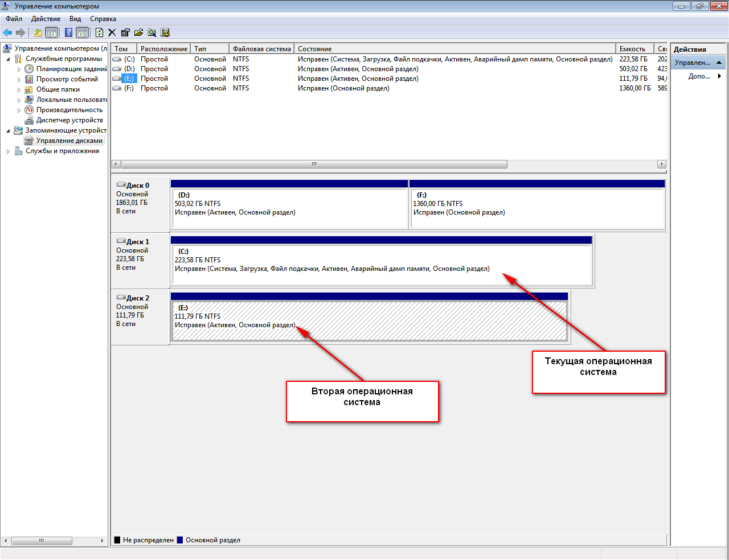Sort by the Емкость column header

pyautogui.click(x=634, y=49)
